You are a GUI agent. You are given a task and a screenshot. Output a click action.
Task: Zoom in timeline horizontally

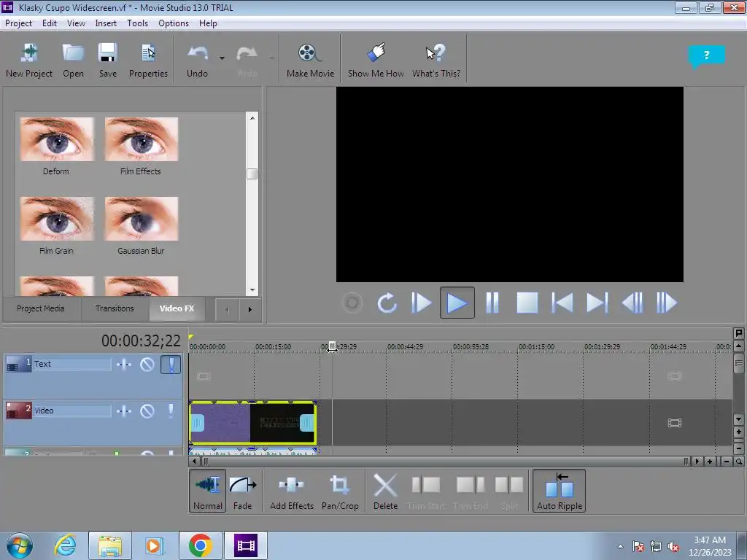click(710, 462)
